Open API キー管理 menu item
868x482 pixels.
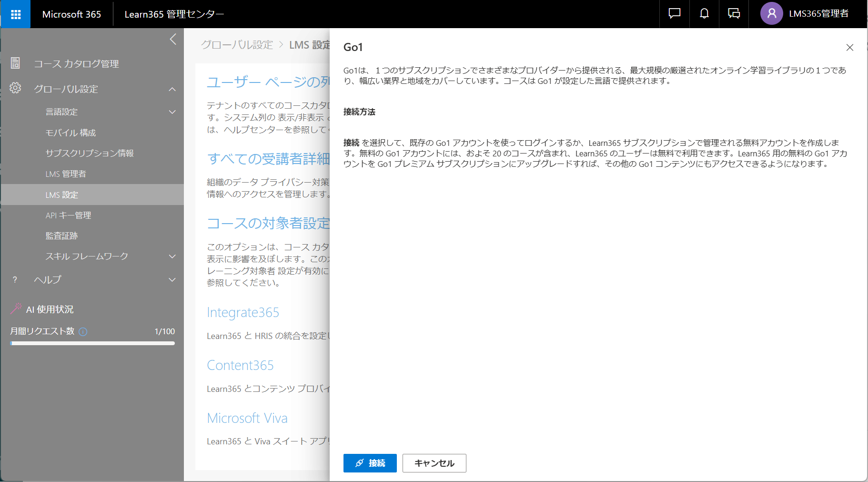(68, 215)
